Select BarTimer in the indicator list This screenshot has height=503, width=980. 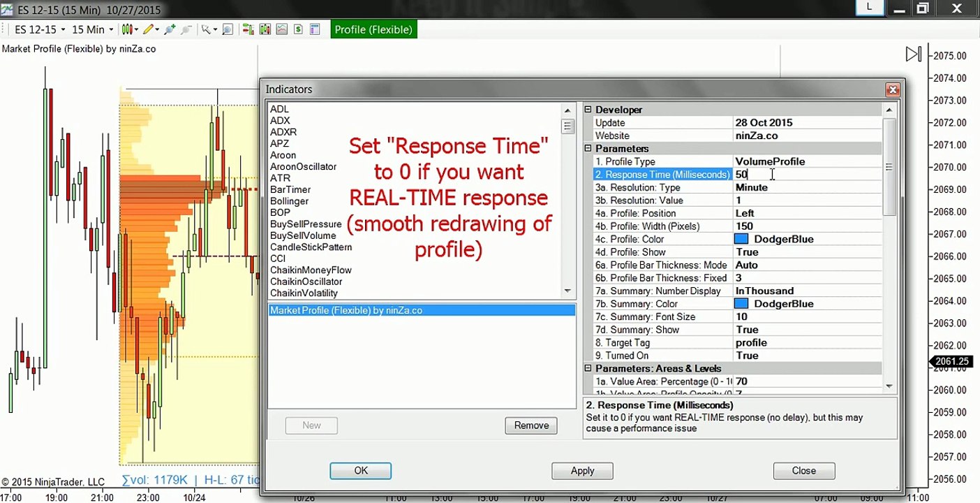[290, 189]
